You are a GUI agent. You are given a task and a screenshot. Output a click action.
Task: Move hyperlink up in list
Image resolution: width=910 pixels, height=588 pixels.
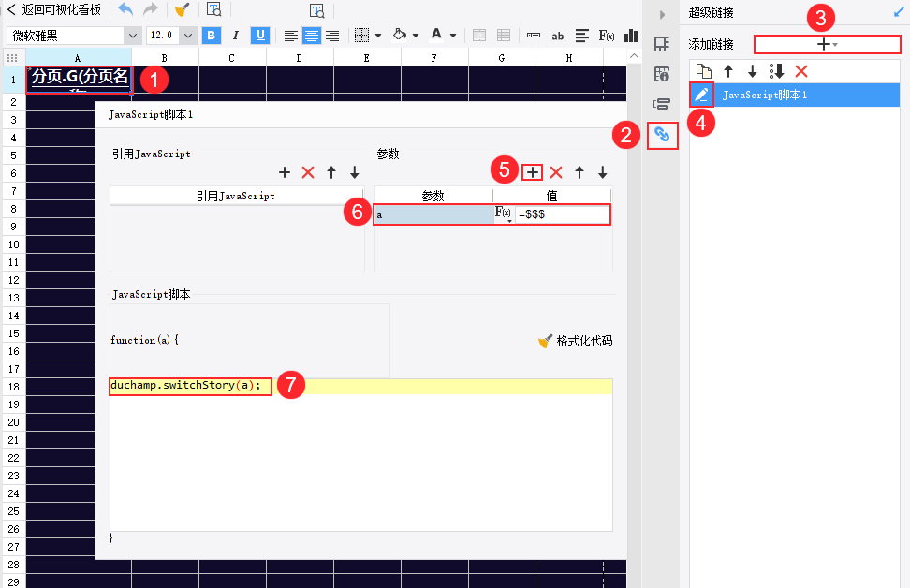(728, 71)
